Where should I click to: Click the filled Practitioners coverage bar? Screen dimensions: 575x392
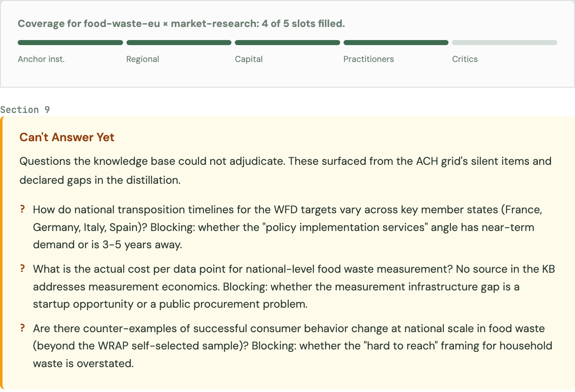pos(396,43)
